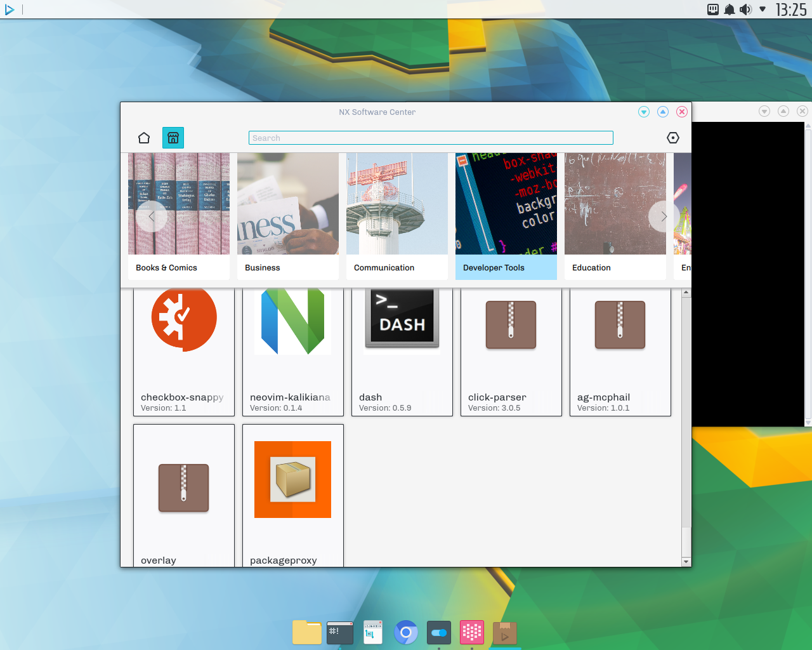The height and width of the screenshot is (650, 812).
Task: Click the click-parser name text
Action: pos(497,397)
